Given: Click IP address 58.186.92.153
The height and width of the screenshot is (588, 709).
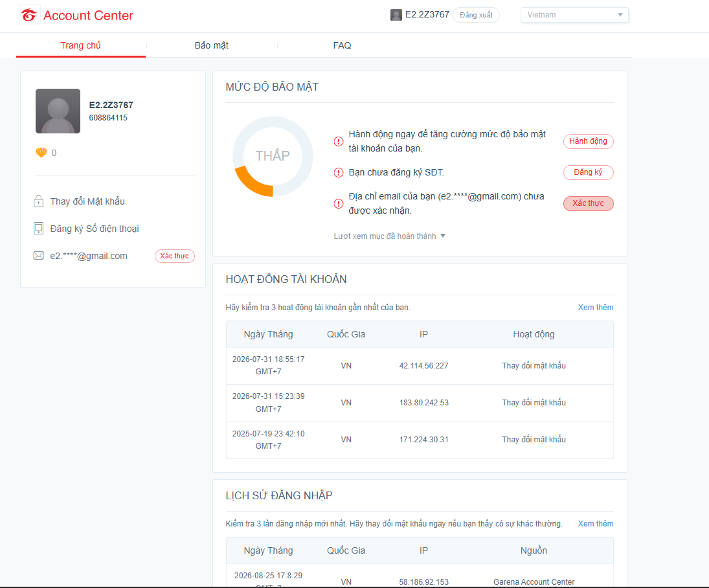Looking at the screenshot, I should (x=423, y=582).
